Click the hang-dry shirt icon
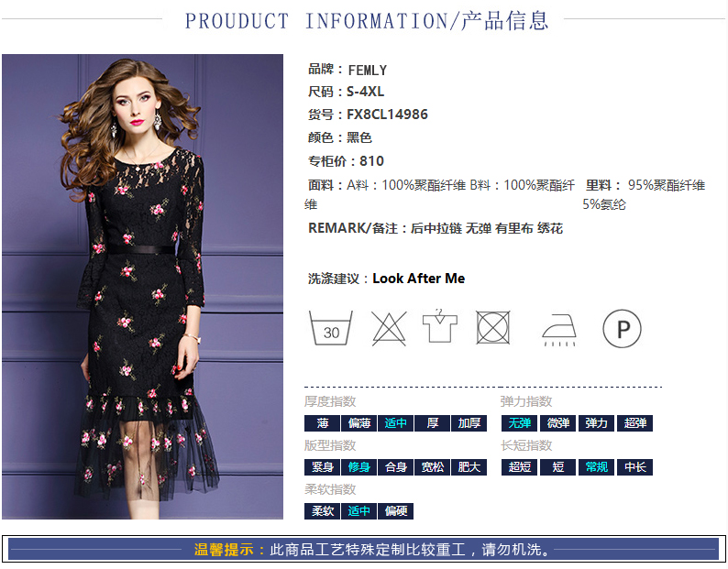The height and width of the screenshot is (569, 728). point(440,326)
